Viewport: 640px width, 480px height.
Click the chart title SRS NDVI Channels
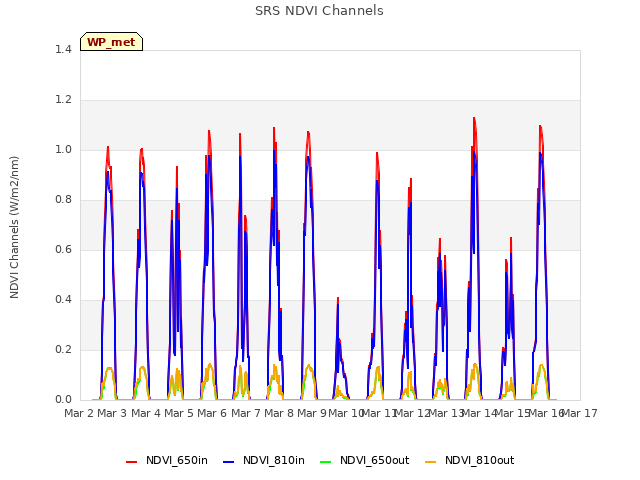[x=319, y=11]
